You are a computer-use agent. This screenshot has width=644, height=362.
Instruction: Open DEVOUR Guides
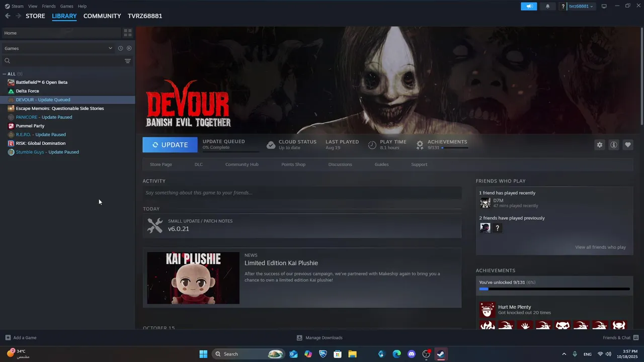tap(381, 164)
